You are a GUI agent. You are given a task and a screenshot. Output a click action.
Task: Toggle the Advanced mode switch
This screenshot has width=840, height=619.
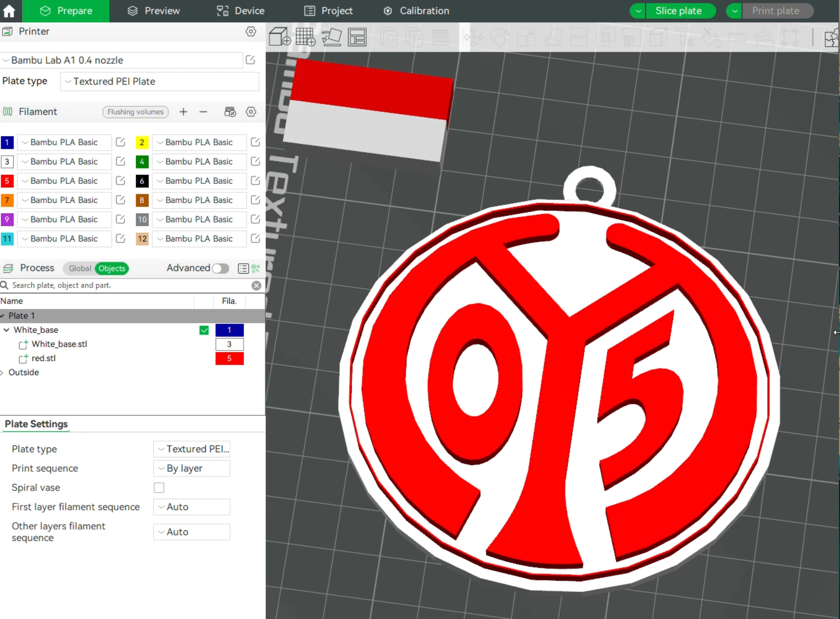point(220,268)
